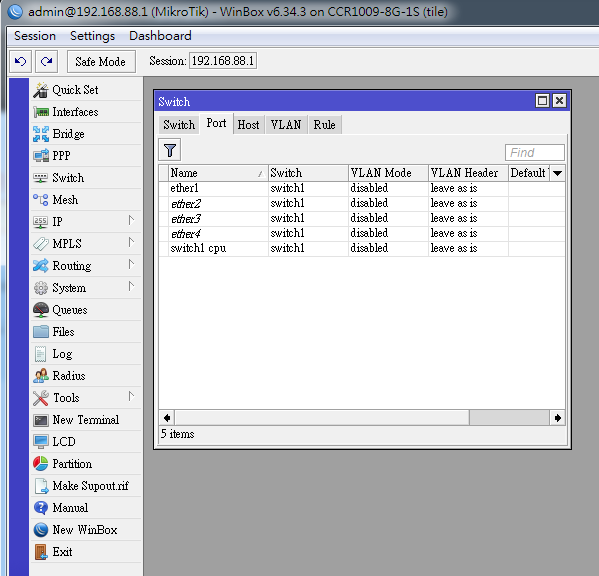
Task: Click the Queues icon in sidebar
Action: tap(40, 310)
